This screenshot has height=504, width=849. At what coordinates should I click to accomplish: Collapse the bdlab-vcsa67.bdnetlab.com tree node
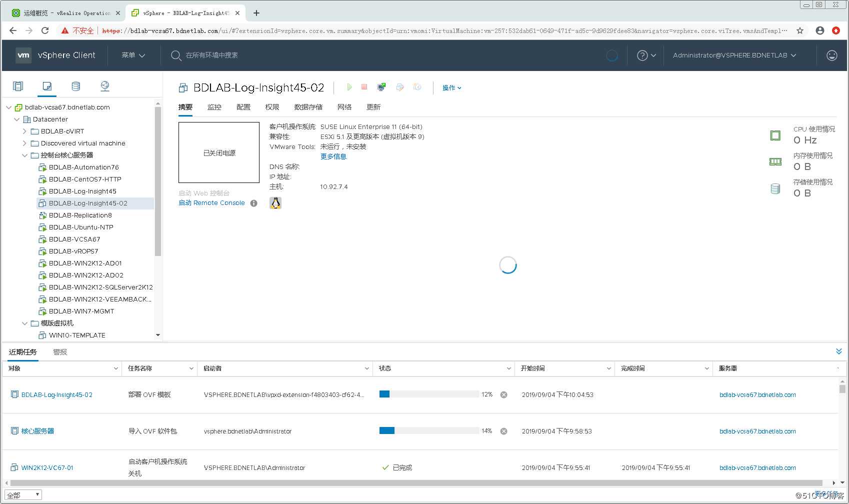9,107
